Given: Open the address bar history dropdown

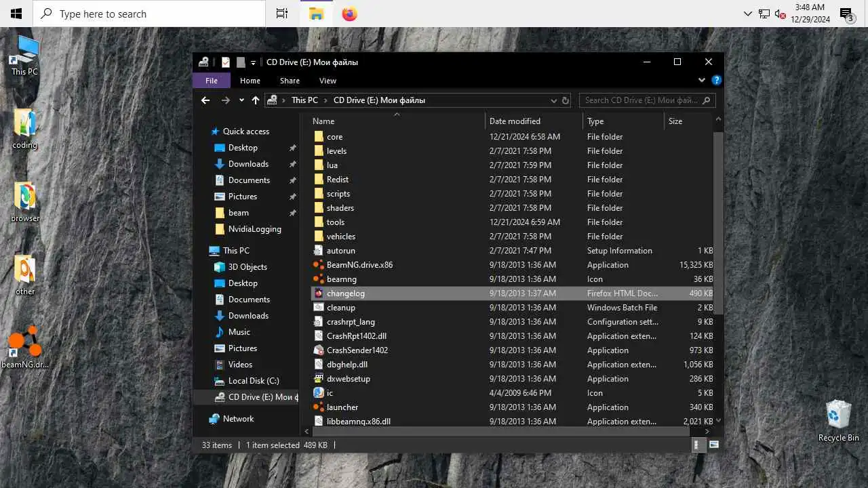Looking at the screenshot, I should coord(553,100).
